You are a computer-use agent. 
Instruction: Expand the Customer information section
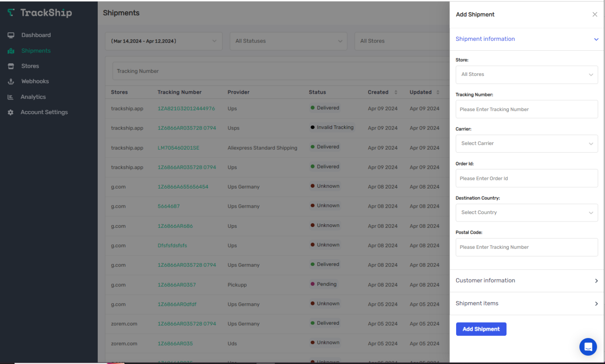[527, 281]
